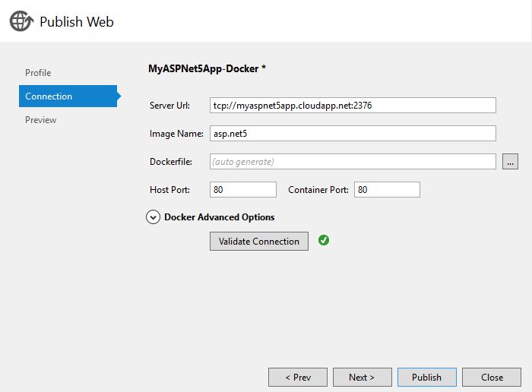532x392 pixels.
Task: Click the Dockerfile auto generate field
Action: coord(353,161)
